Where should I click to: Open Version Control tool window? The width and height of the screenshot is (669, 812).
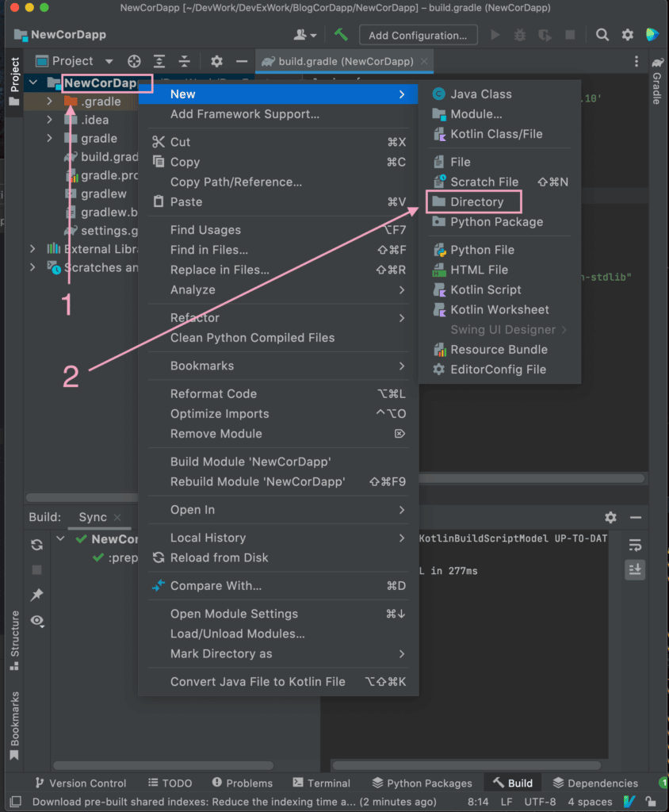click(81, 783)
